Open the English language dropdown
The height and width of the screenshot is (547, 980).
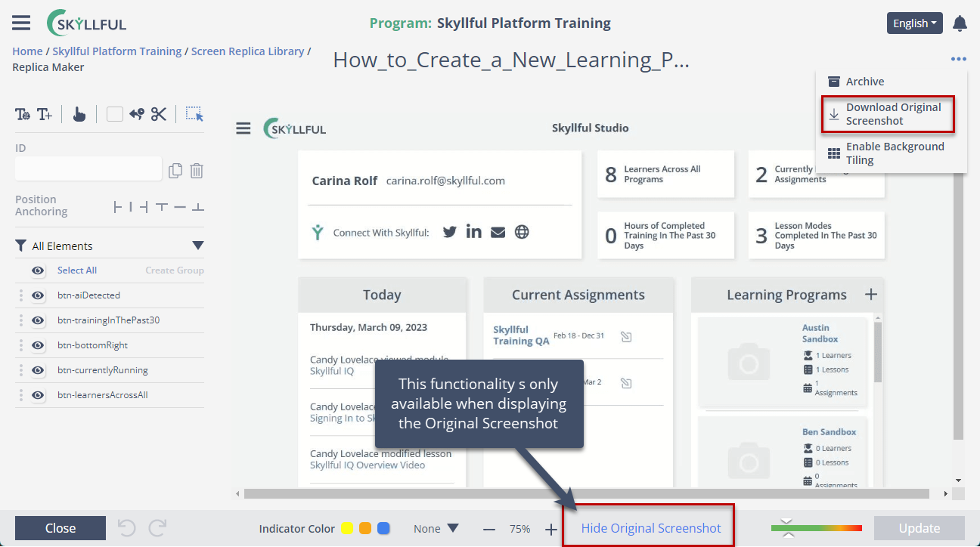coord(915,23)
